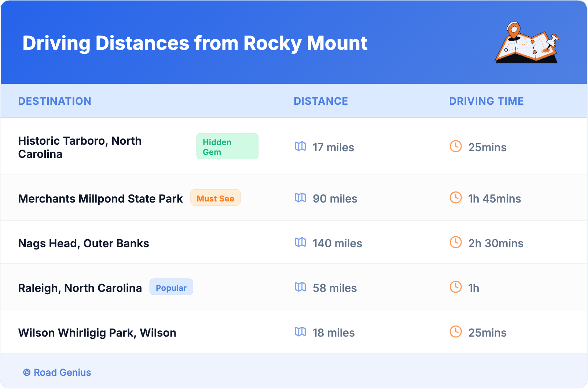588x389 pixels.
Task: Click map icon beside 140 miles
Action: coord(300,242)
